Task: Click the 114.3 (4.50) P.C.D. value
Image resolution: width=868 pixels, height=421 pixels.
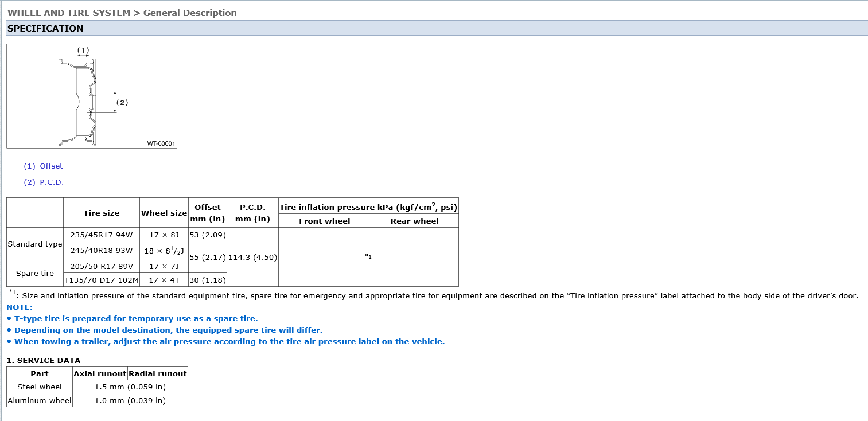Action: tap(252, 257)
